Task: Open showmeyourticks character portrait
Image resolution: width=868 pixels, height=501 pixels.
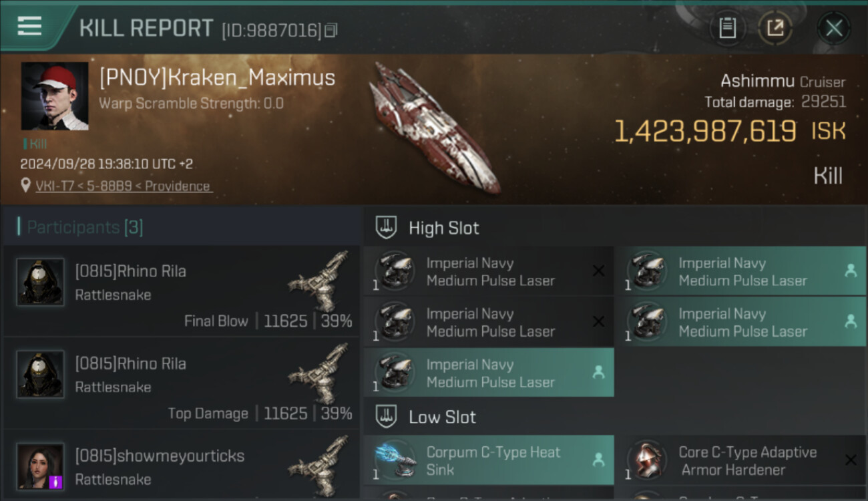Action: coord(40,466)
